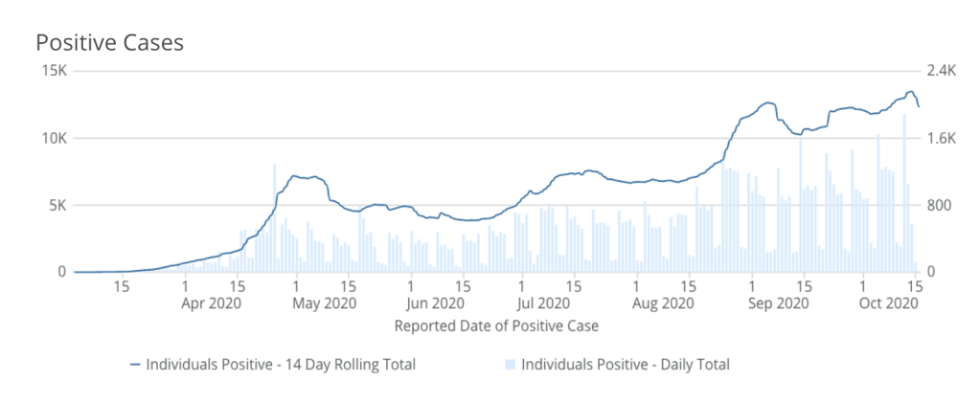Select the 'Sep 2020' axis label
The image size is (980, 404).
(778, 303)
